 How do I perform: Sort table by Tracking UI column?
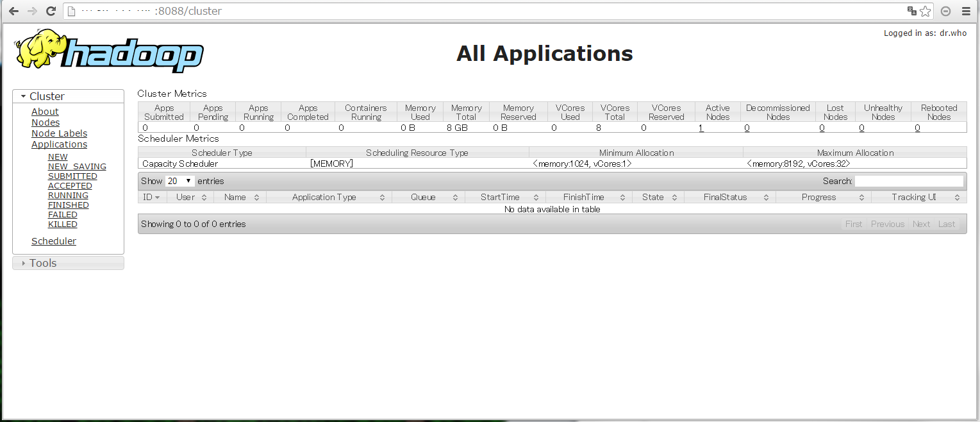tap(919, 197)
